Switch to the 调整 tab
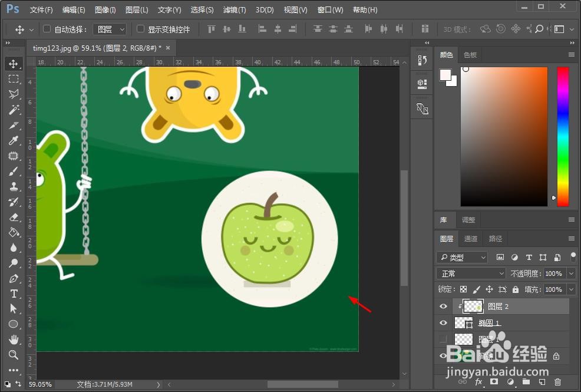Viewport: 581px width, 392px height. 468,220
